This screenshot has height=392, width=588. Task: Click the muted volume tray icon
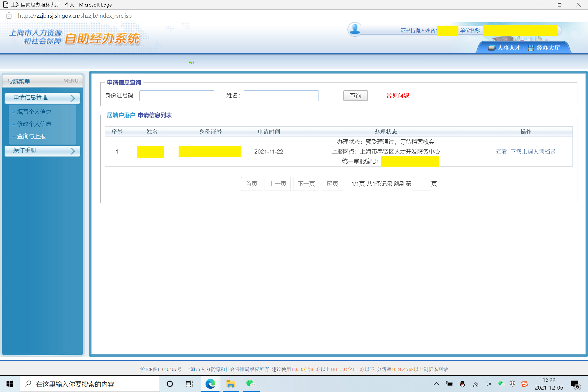[488, 384]
